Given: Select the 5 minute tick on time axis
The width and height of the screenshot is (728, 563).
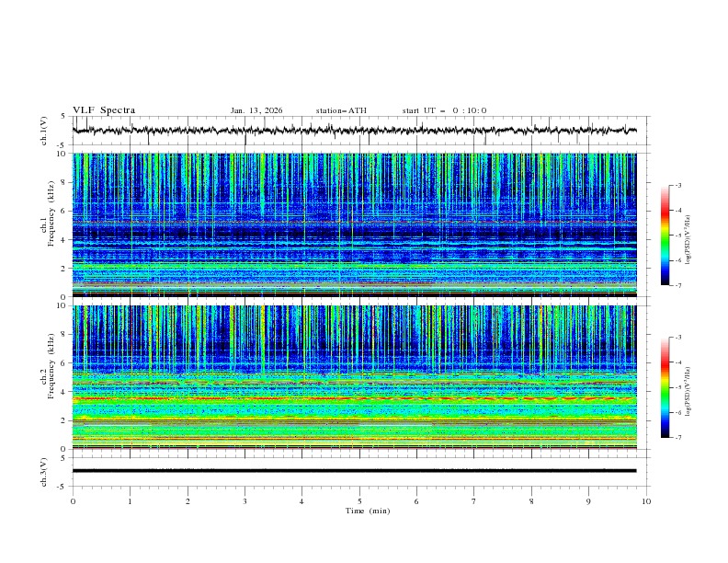Looking at the screenshot, I should [x=359, y=501].
